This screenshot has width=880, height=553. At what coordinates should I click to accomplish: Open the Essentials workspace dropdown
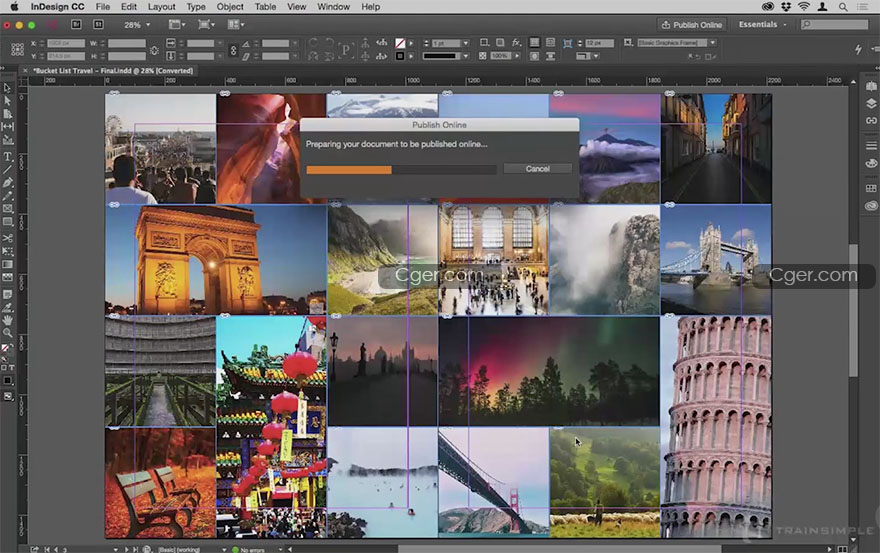click(762, 25)
